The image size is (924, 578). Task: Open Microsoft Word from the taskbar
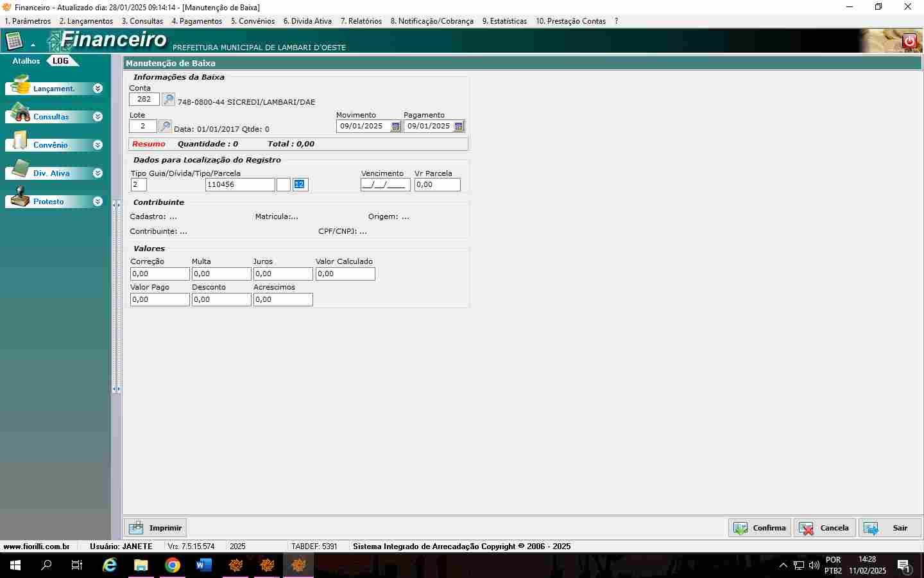(x=203, y=565)
